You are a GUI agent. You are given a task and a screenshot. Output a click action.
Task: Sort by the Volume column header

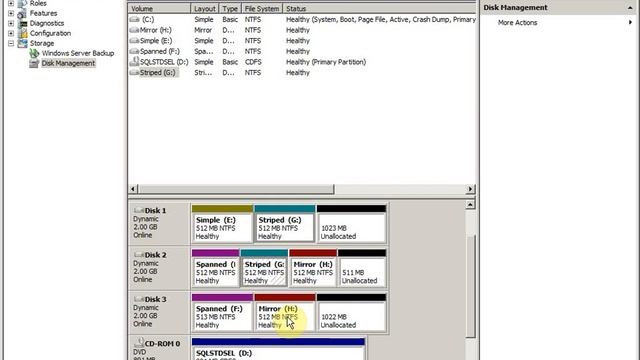(159, 8)
